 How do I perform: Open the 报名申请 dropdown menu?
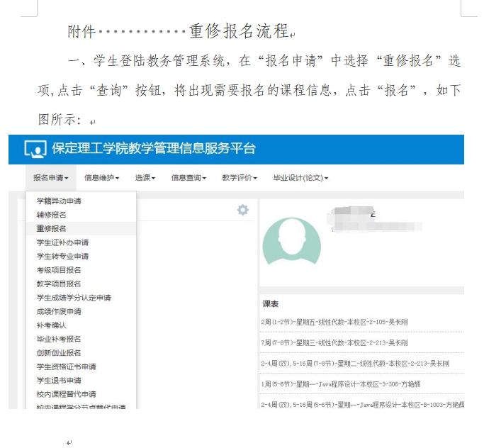[x=51, y=178]
